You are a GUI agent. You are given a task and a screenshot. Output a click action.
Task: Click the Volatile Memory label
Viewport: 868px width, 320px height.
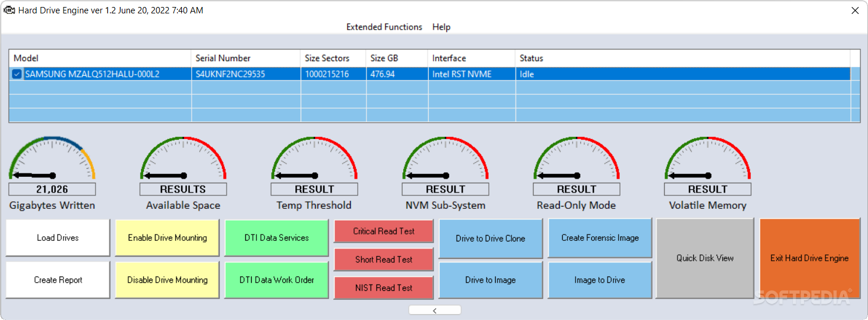click(x=707, y=205)
